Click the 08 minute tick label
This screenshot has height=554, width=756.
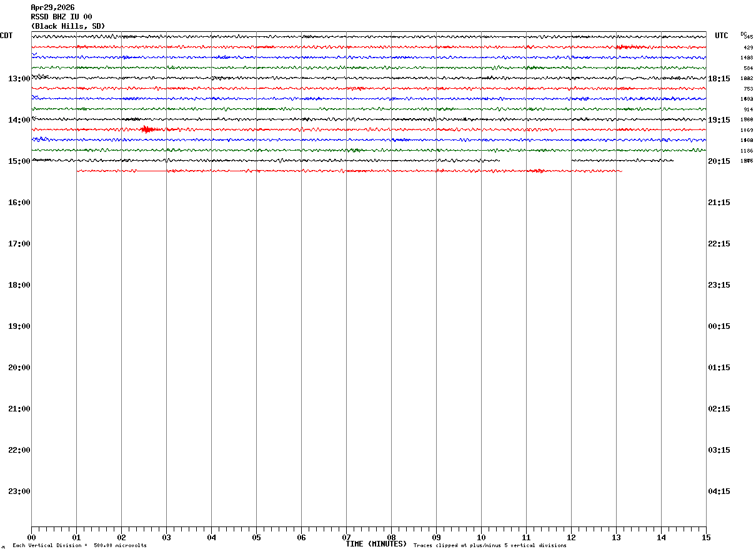tap(391, 538)
